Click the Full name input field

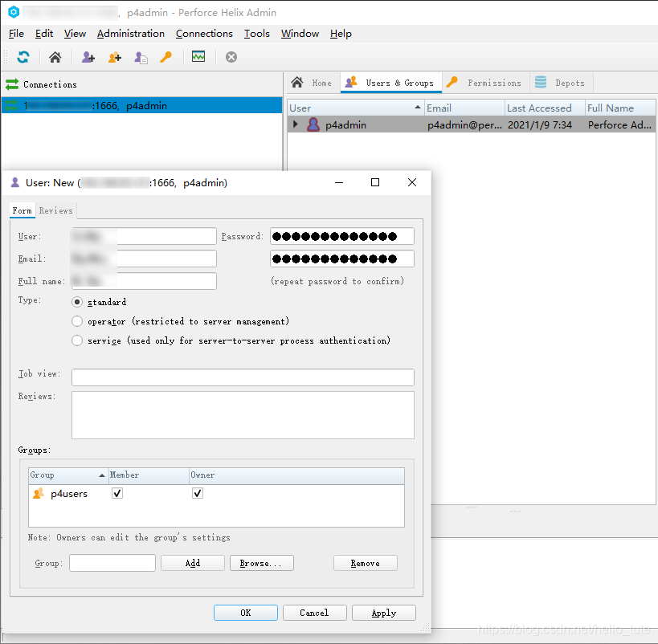click(x=144, y=281)
